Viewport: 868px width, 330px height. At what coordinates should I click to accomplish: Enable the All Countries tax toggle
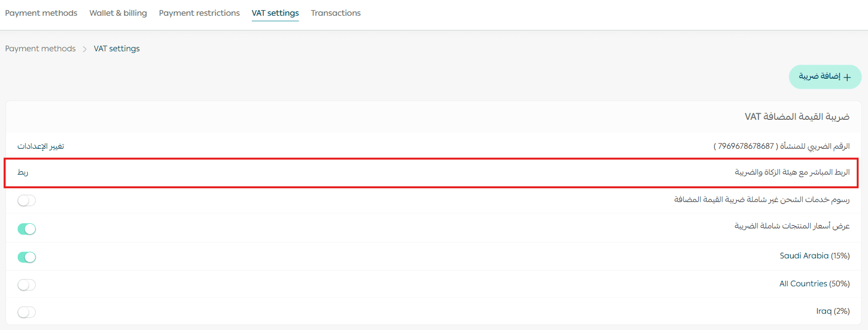click(x=26, y=285)
